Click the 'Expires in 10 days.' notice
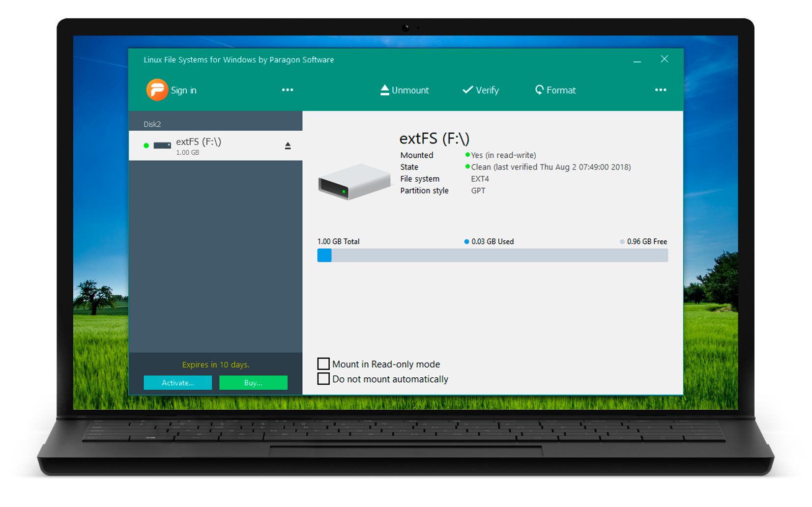Screen dimensions: 812x507 [216, 365]
